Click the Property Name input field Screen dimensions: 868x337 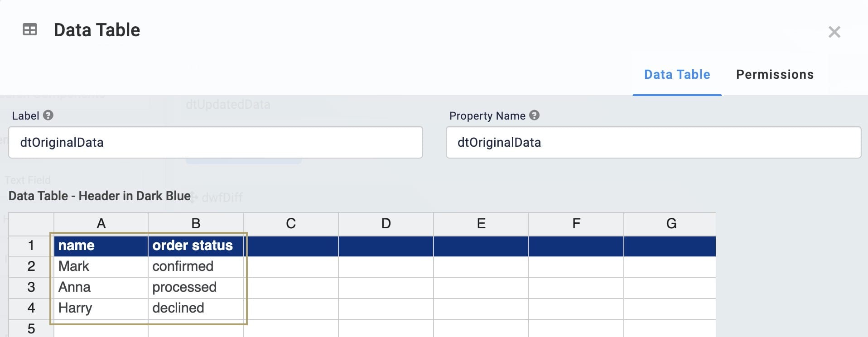tap(653, 143)
